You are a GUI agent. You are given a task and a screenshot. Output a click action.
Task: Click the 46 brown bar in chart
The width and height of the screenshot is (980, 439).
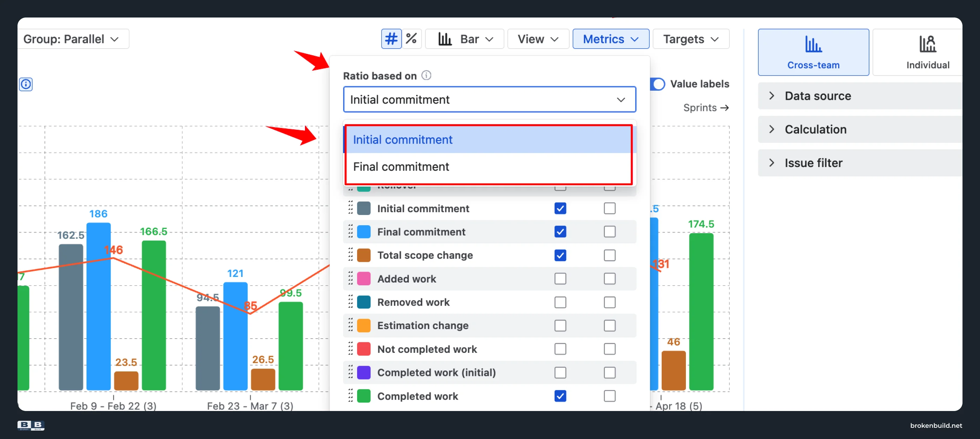[x=673, y=371]
